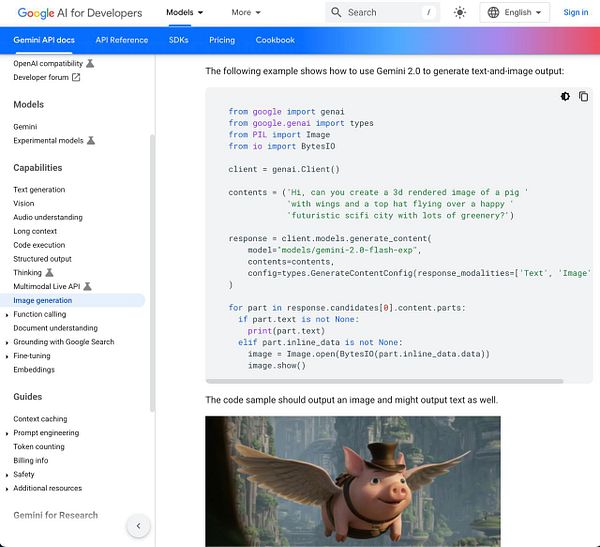Click the 'Gemini for Research' sidebar heading
Screen dimensions: 600x547
click(x=55, y=515)
